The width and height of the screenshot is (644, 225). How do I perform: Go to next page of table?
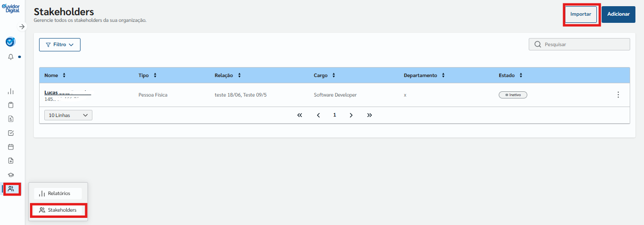(x=351, y=115)
